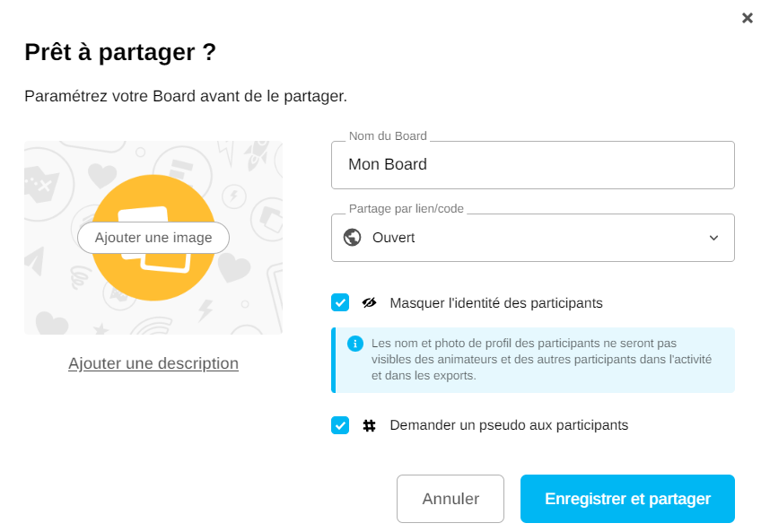The height and width of the screenshot is (532, 761).
Task: Click the globe icon beside Ouvert
Action: click(353, 238)
